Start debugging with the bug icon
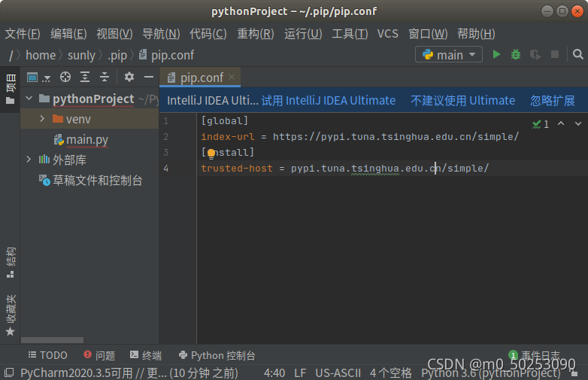Screen dimensions: 588x380 [516, 55]
